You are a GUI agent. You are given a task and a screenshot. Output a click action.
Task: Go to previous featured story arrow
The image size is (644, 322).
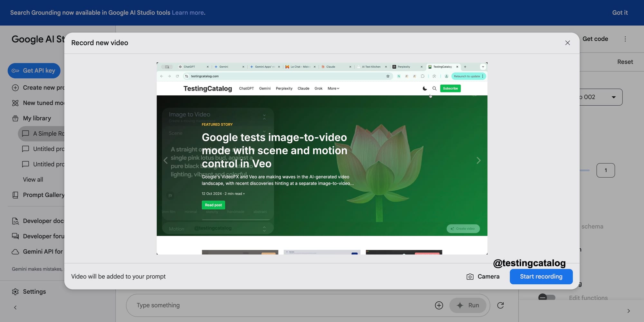(x=166, y=160)
